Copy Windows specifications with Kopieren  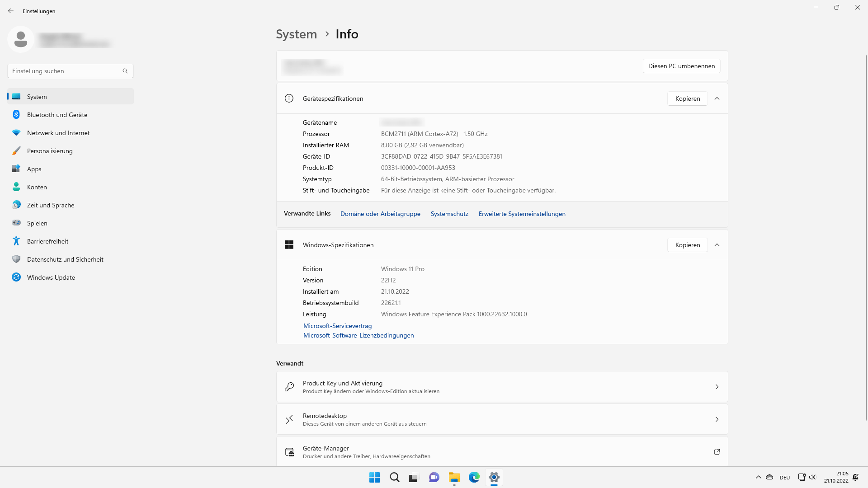pos(687,245)
